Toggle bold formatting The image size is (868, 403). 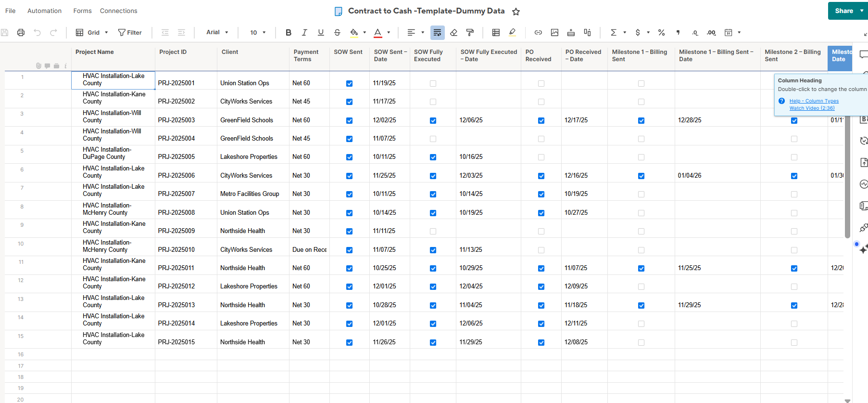pos(289,32)
